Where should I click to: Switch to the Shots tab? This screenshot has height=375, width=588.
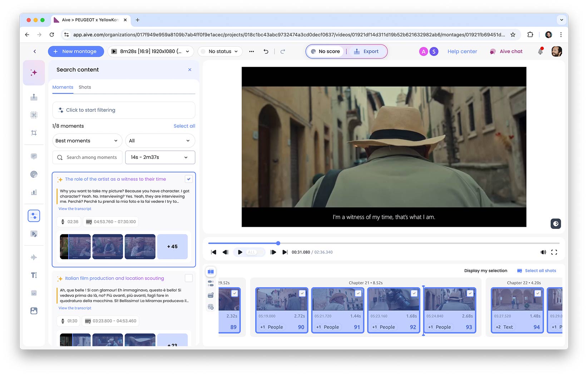click(85, 87)
